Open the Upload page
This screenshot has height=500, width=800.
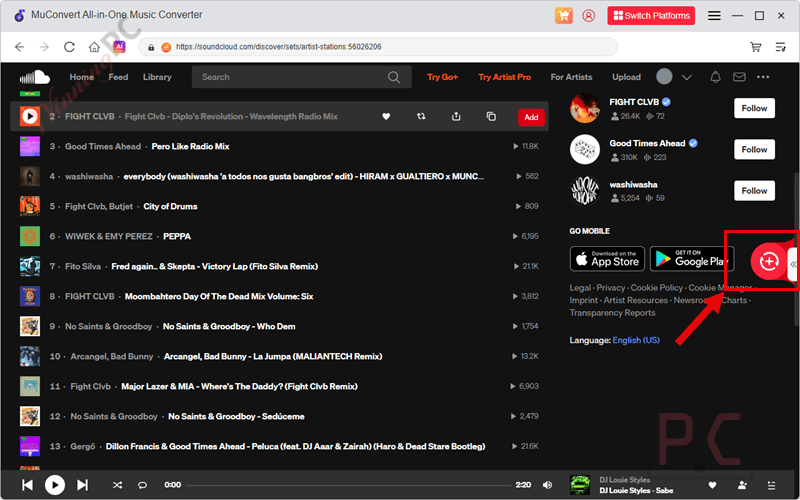(627, 77)
